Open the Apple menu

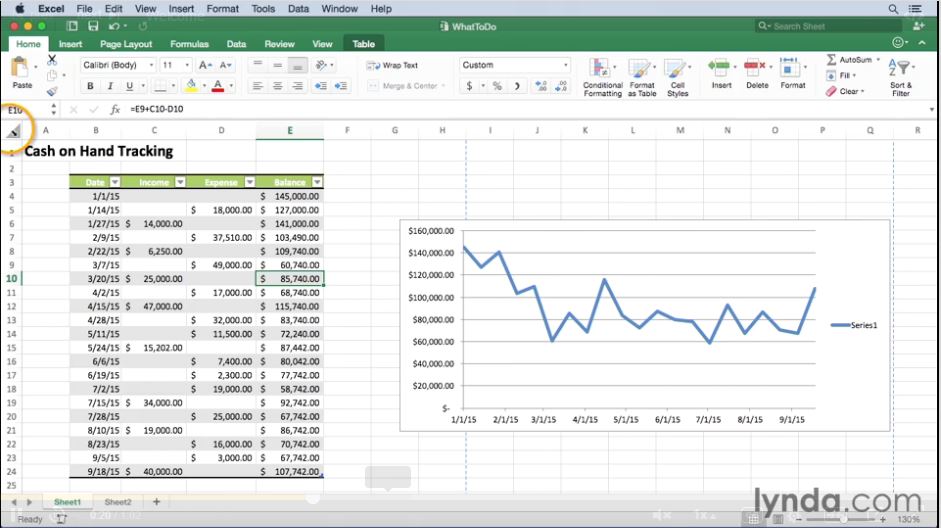20,9
